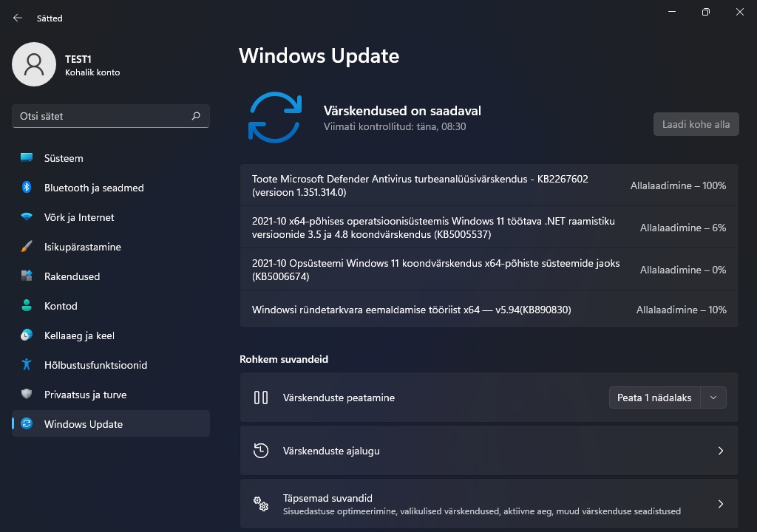Select Windows Update in sidebar

click(x=111, y=424)
